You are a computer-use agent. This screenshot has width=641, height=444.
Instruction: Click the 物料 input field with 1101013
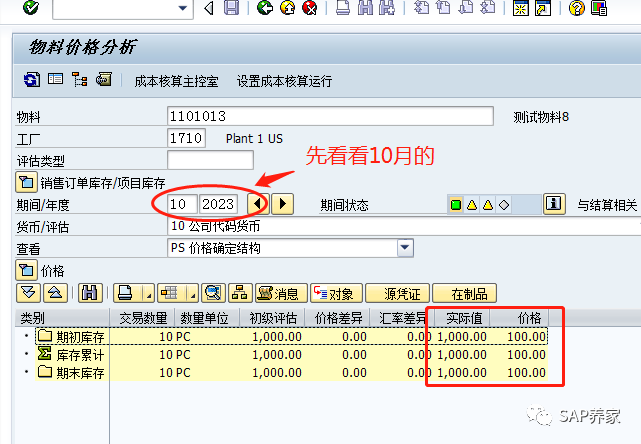[x=330, y=116]
